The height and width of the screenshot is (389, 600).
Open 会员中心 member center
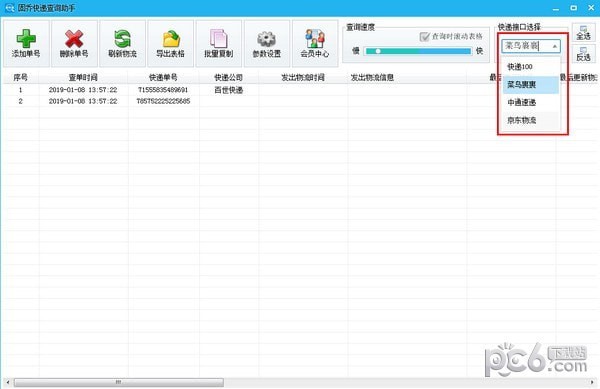point(315,43)
